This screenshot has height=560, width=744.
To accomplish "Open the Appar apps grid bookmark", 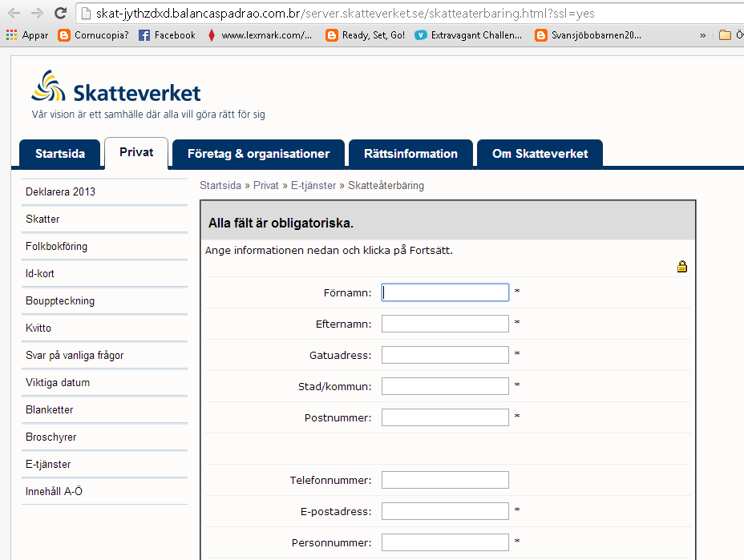I will coord(27,35).
